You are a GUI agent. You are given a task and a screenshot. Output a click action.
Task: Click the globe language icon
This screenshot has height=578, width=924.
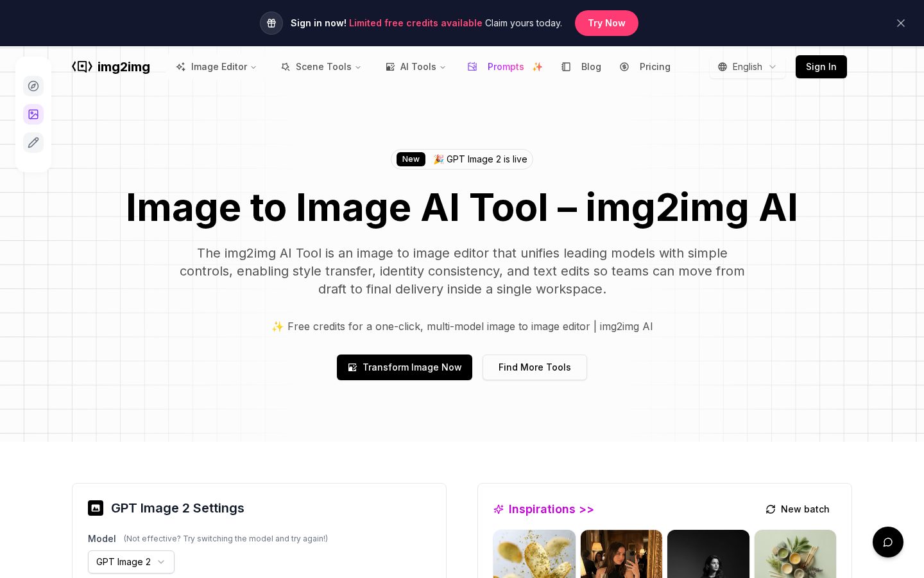(x=723, y=67)
